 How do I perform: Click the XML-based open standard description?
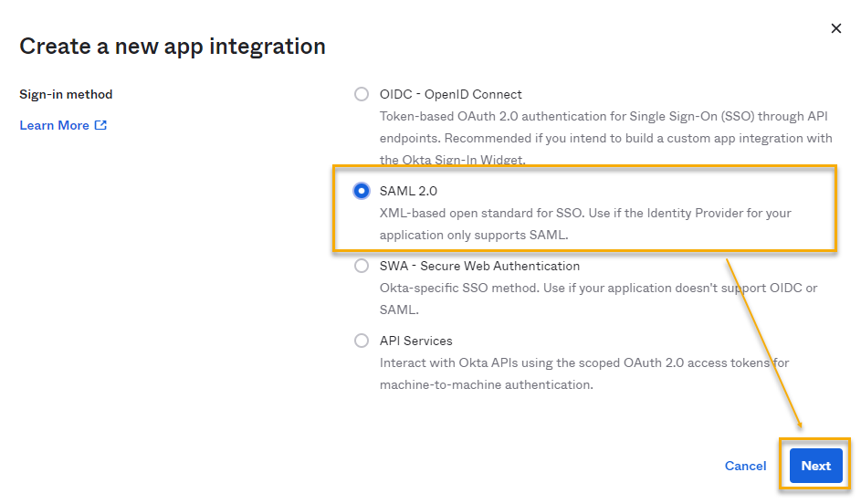pos(585,224)
